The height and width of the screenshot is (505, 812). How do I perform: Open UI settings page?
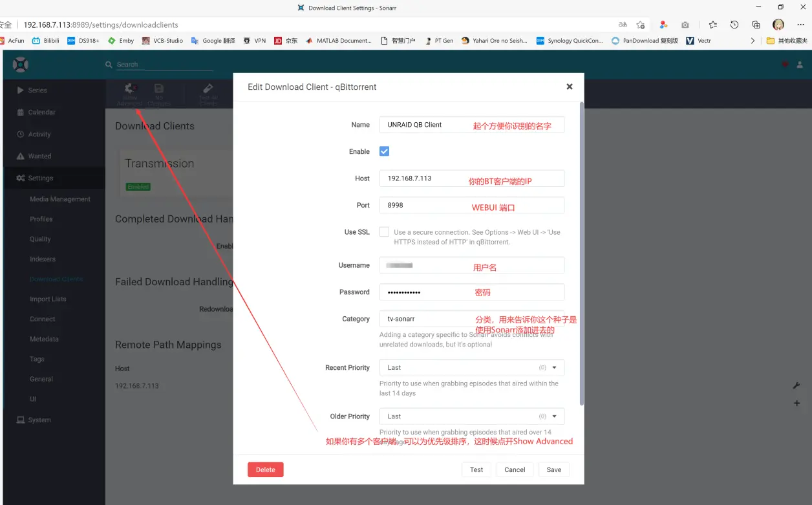click(x=33, y=400)
